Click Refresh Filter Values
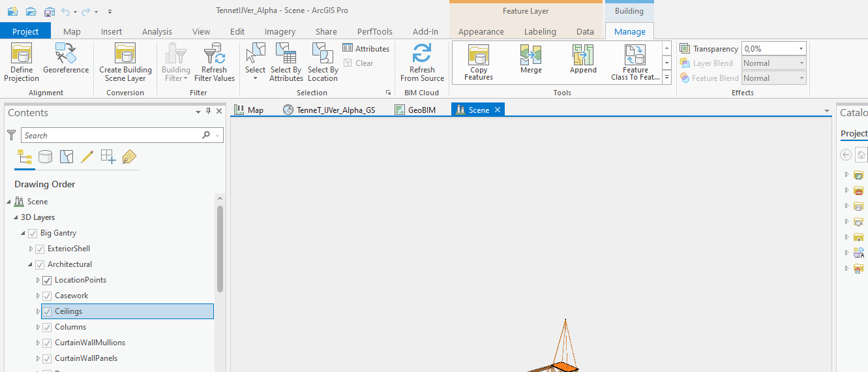Viewport: 868px width, 372px height. (x=214, y=63)
